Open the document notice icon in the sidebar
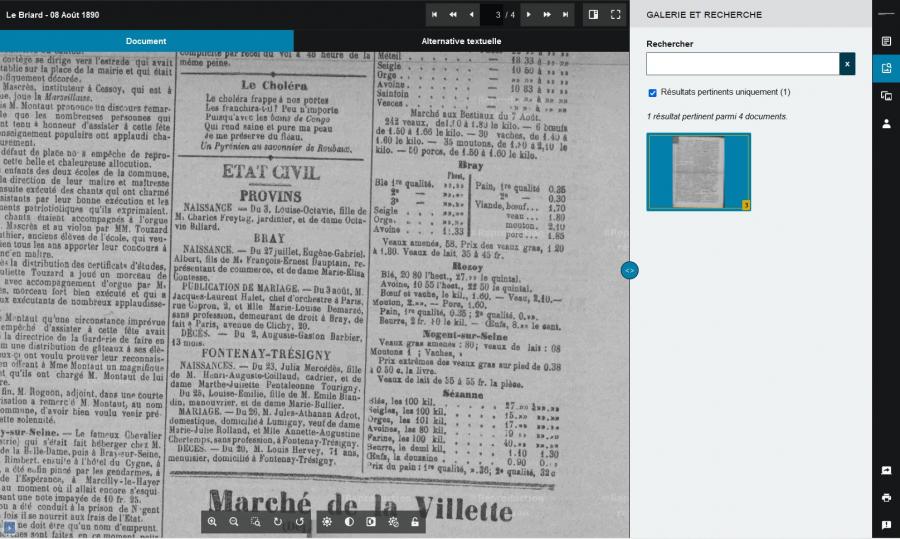Viewport: 900px width, 539px height. [886, 41]
